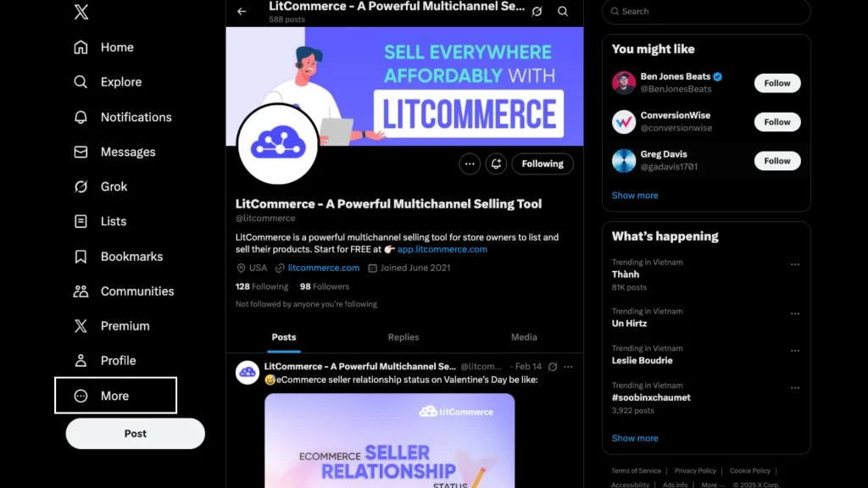The width and height of the screenshot is (868, 488).
Task: Click the Post button
Action: (x=135, y=433)
